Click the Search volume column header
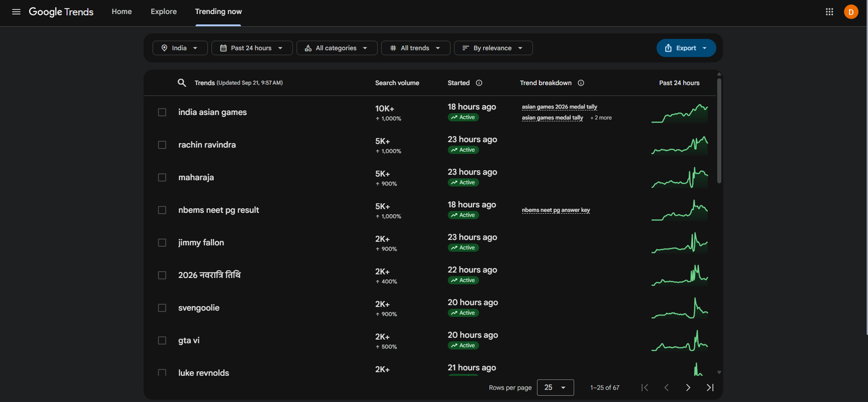The width and height of the screenshot is (868, 402). pyautogui.click(x=397, y=83)
